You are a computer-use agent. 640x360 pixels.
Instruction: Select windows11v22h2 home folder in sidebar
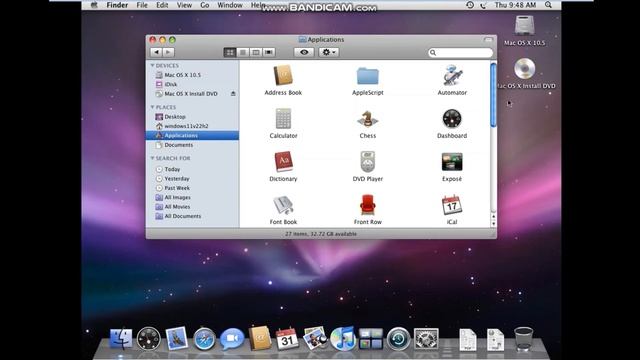pos(192,126)
